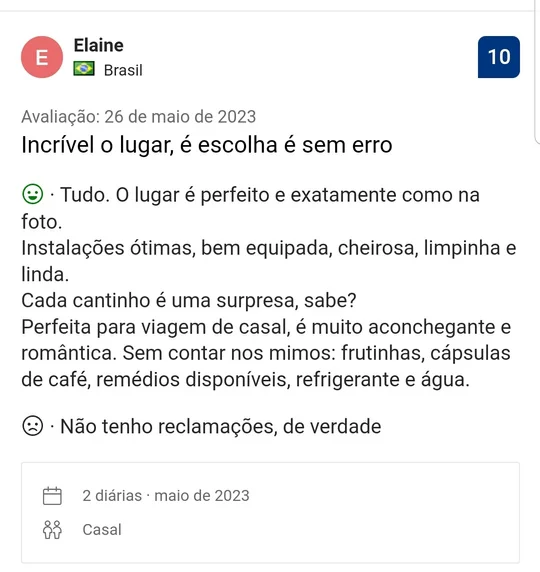The width and height of the screenshot is (540, 572).
Task: Click the Casal traveler type label
Action: click(x=102, y=530)
